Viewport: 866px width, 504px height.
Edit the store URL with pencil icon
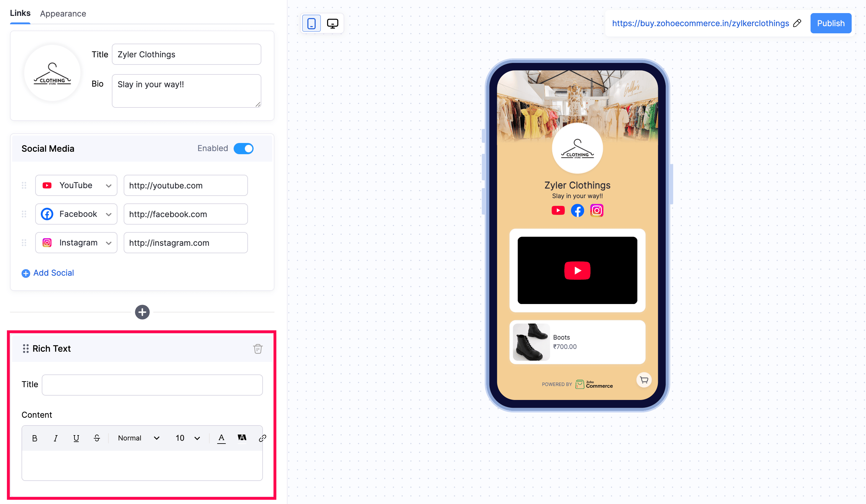tap(797, 23)
